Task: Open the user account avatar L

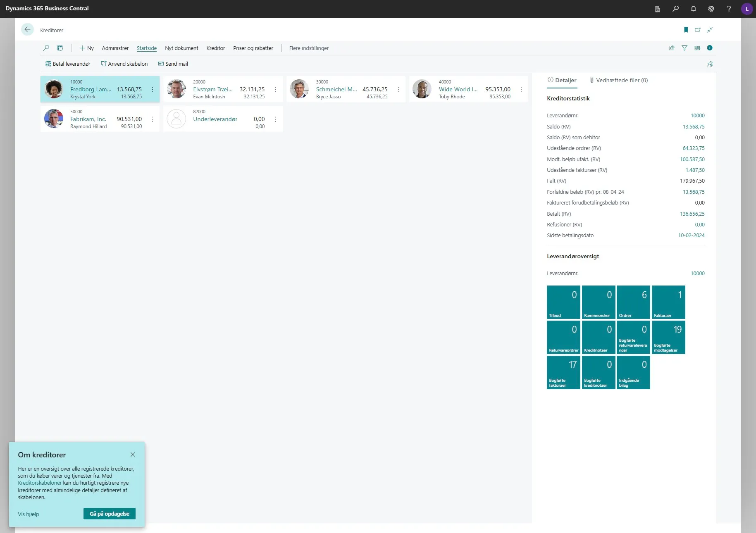Action: (747, 9)
